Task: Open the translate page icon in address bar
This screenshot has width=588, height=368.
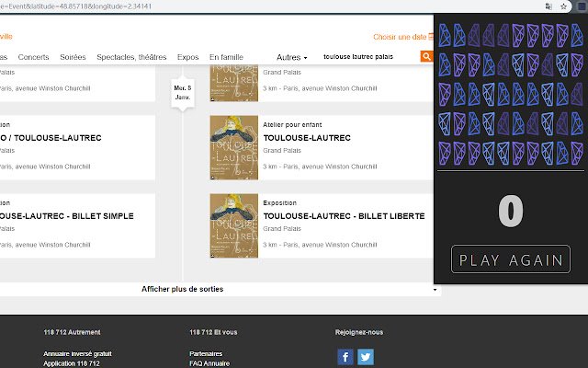Action: point(548,6)
